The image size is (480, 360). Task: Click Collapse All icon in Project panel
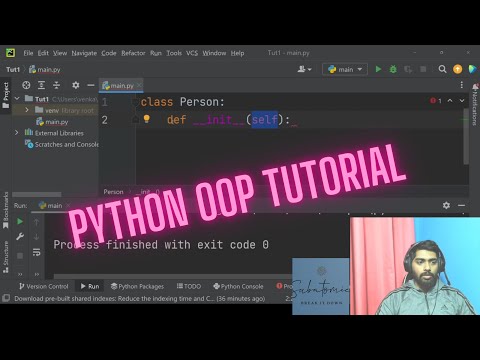pyautogui.click(x=57, y=85)
